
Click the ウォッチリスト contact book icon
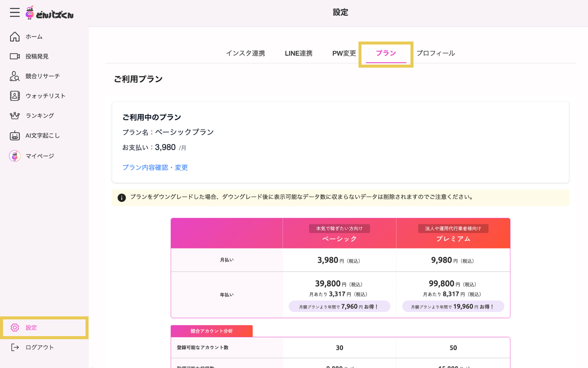tap(14, 96)
